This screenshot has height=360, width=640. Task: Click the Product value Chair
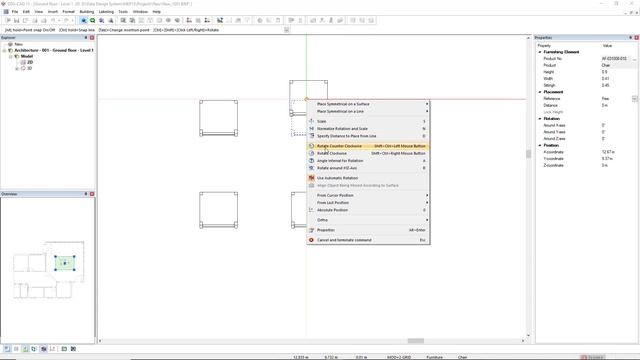coord(606,65)
